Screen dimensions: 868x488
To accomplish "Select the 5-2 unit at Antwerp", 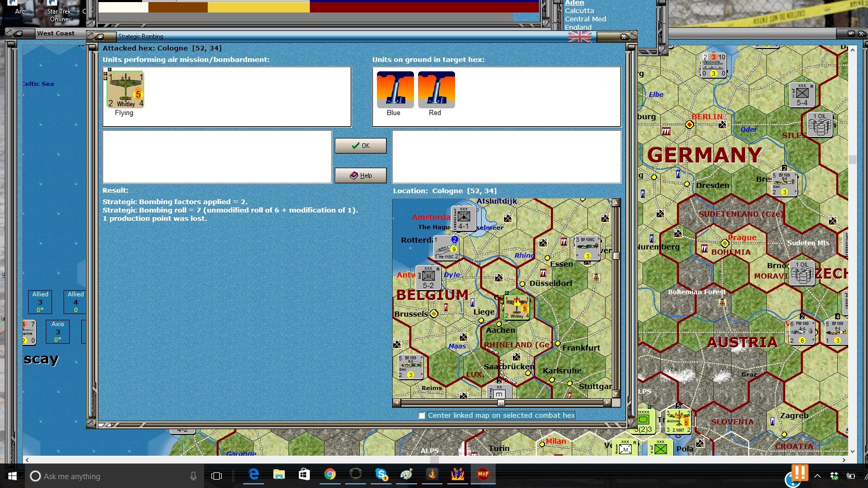I will (x=429, y=278).
